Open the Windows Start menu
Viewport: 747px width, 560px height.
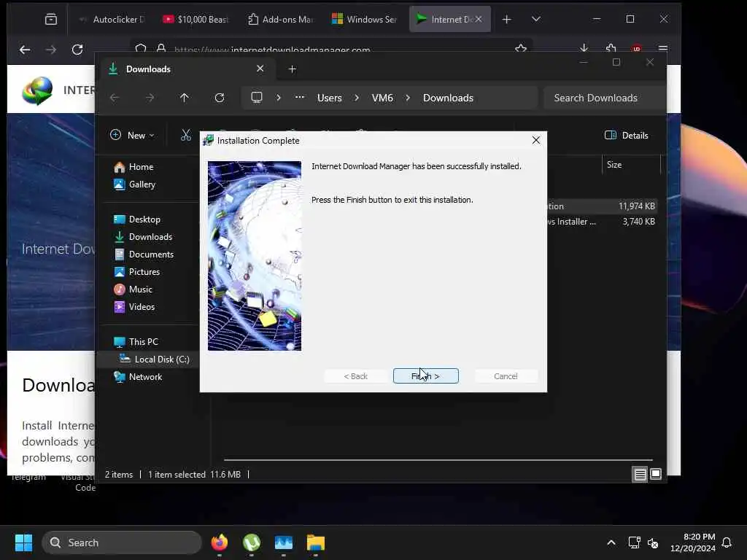coord(23,542)
